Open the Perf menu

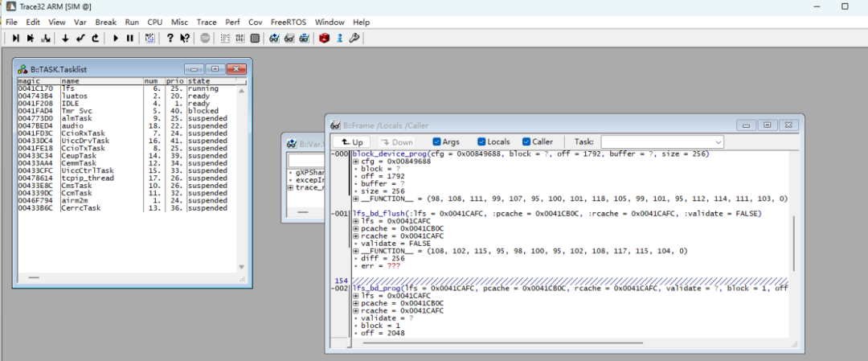pyautogui.click(x=232, y=23)
